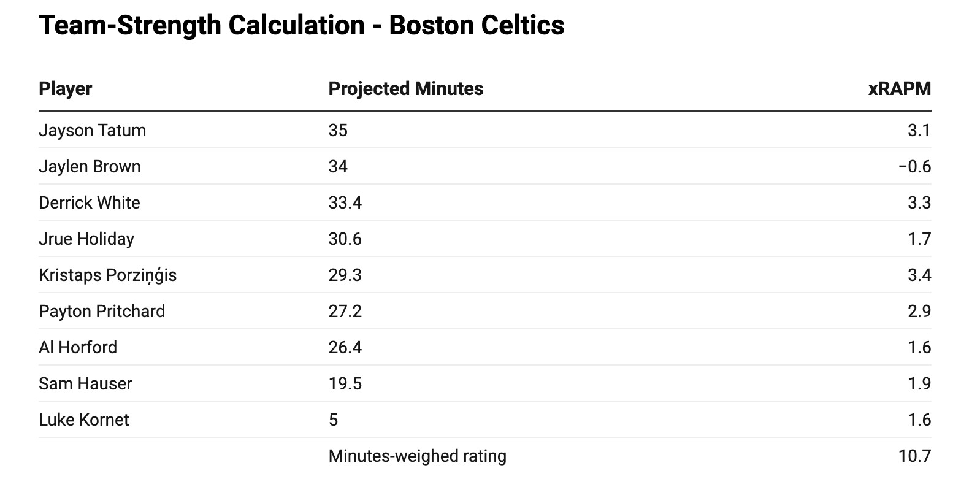Click Kristaps Porziņģis's 3.4 xRAPM value
Image resolution: width=980 pixels, height=487 pixels.
click(919, 275)
